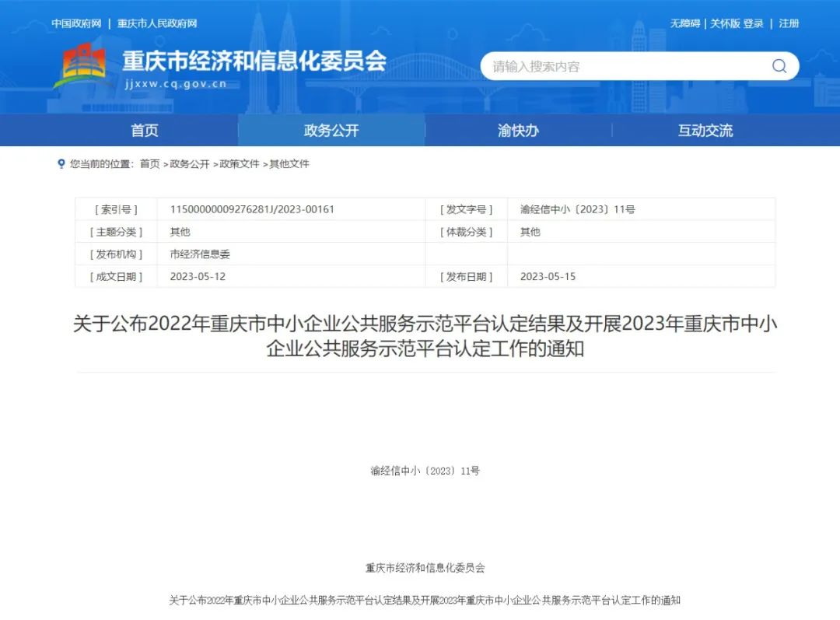Open the 渝快办 menu
The image size is (840, 620).
coord(516,130)
